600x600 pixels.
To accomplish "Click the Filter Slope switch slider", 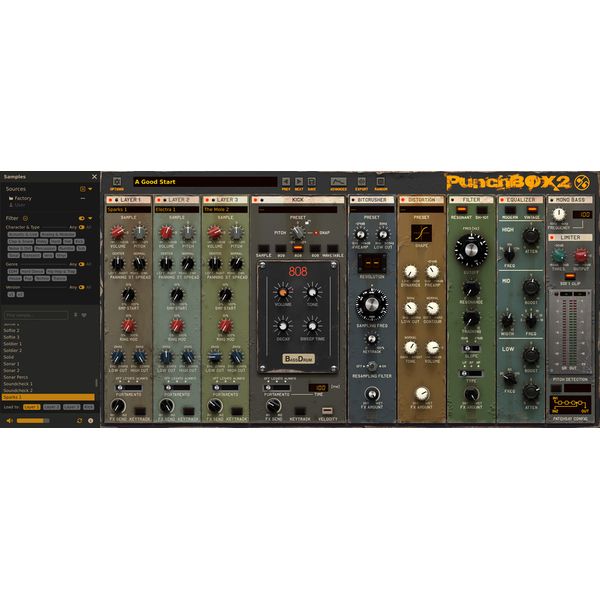I will (471, 349).
